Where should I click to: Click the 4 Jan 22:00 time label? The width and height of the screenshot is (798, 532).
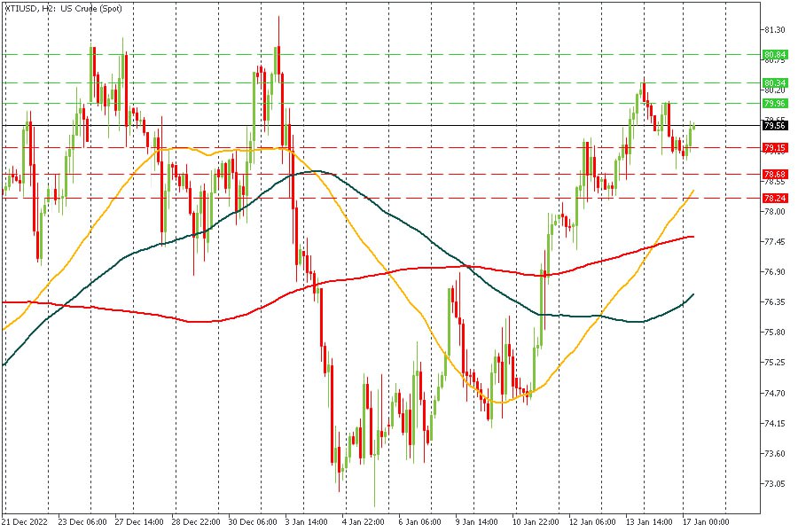coord(363,522)
